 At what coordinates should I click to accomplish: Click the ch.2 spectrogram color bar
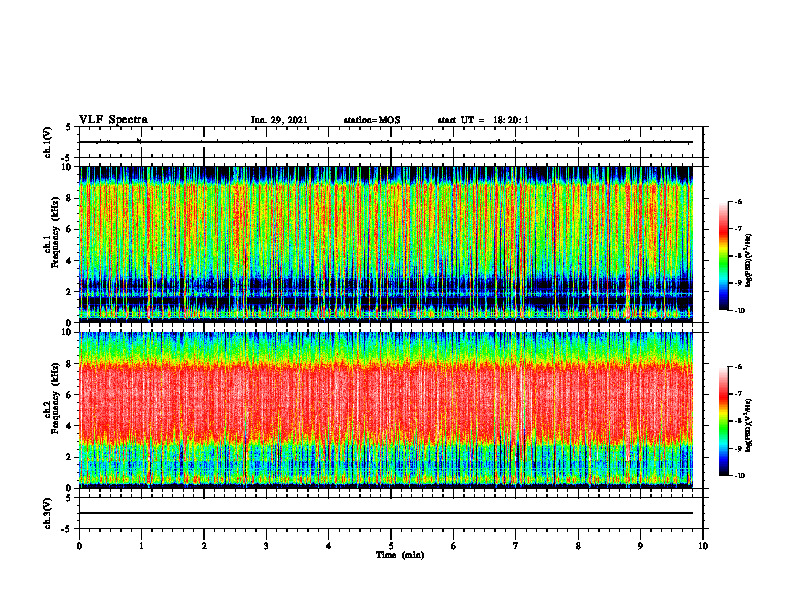tap(724, 421)
